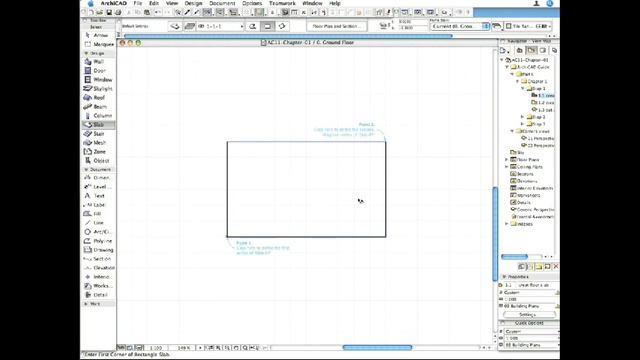Select the Slab tool
This screenshot has width=640, height=360.
point(98,124)
